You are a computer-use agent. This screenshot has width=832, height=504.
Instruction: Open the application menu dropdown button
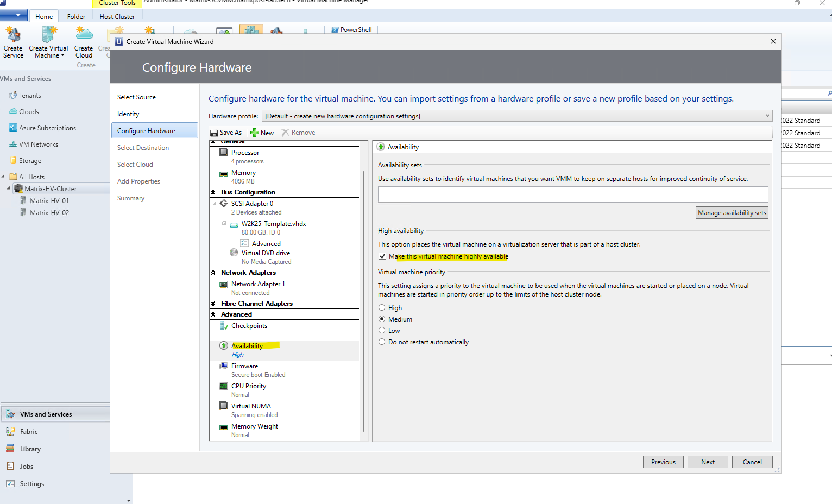point(13,16)
